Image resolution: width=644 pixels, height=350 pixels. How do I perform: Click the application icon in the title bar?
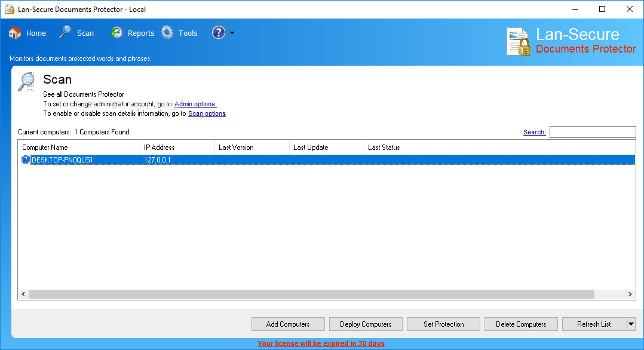tap(10, 9)
